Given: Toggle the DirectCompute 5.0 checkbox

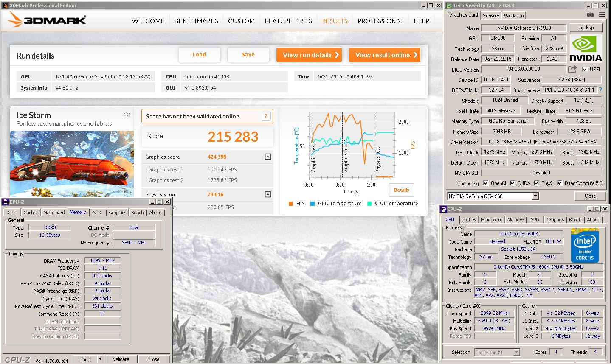Looking at the screenshot, I should (560, 183).
